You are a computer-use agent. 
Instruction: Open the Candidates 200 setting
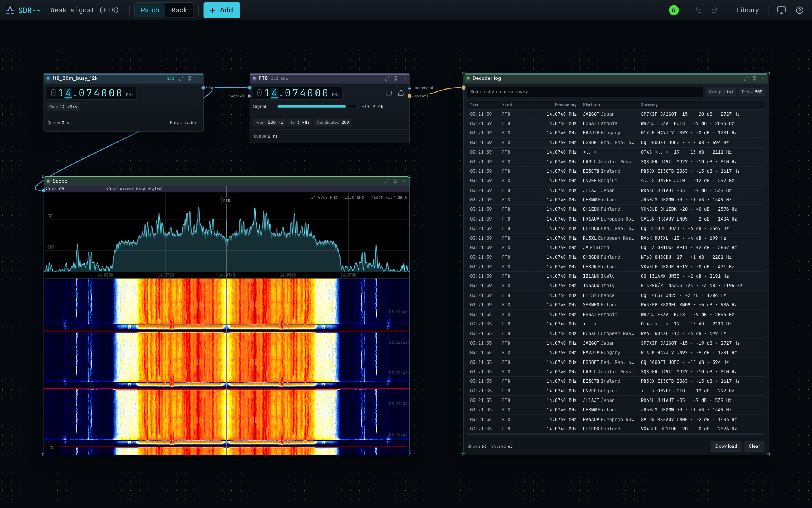click(333, 122)
